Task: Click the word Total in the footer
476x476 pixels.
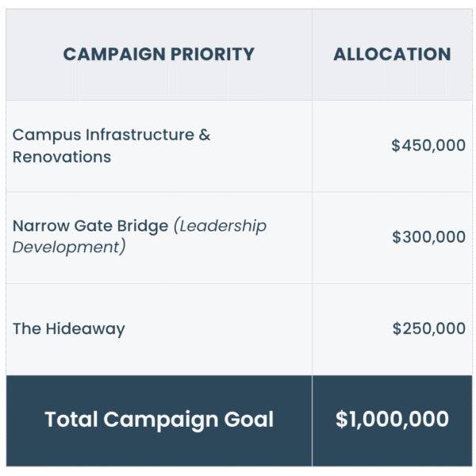Action: pyautogui.click(x=71, y=420)
